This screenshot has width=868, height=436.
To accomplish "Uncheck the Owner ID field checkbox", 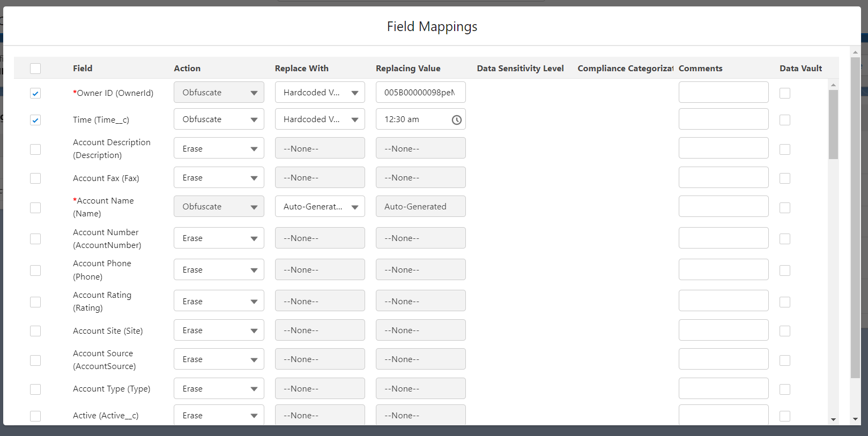I will click(35, 93).
